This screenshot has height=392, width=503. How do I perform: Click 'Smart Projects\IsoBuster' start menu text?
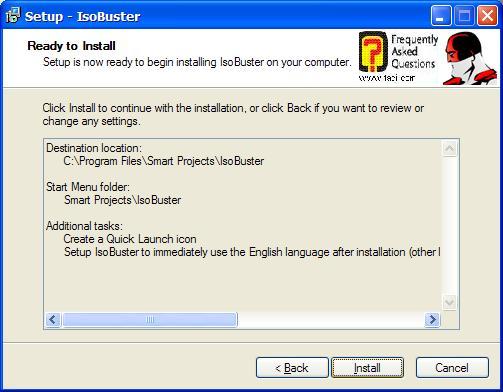[x=122, y=200]
